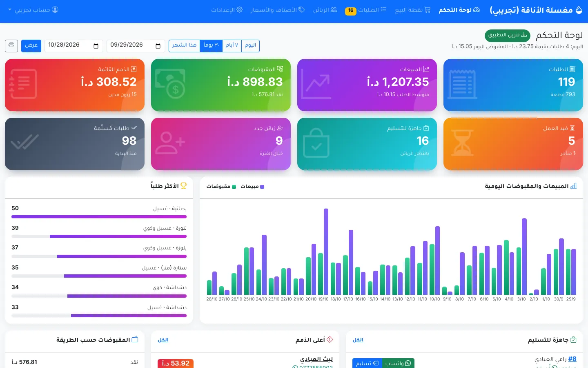Click the wallet icon beside المقبوضات حسب الطريقة
The width and height of the screenshot is (588, 368).
tap(135, 340)
